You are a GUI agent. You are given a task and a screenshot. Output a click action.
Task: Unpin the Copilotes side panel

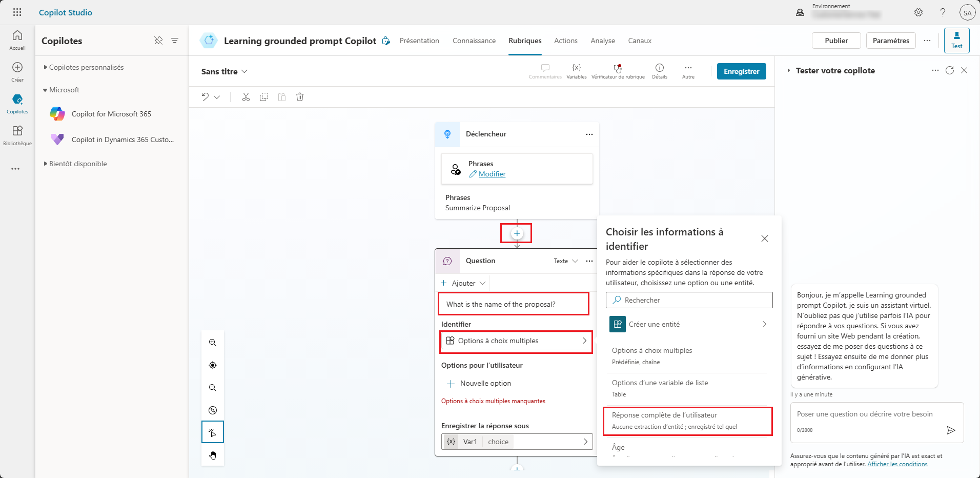tap(158, 41)
